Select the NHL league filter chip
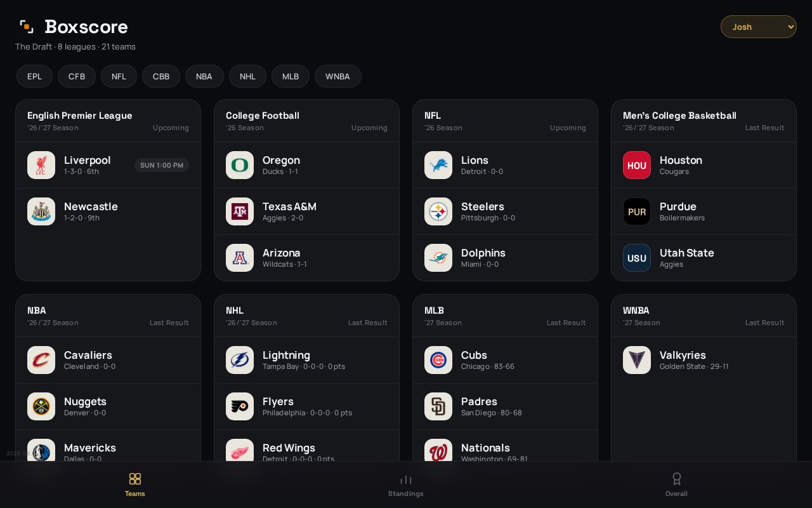812x508 pixels. click(x=247, y=76)
